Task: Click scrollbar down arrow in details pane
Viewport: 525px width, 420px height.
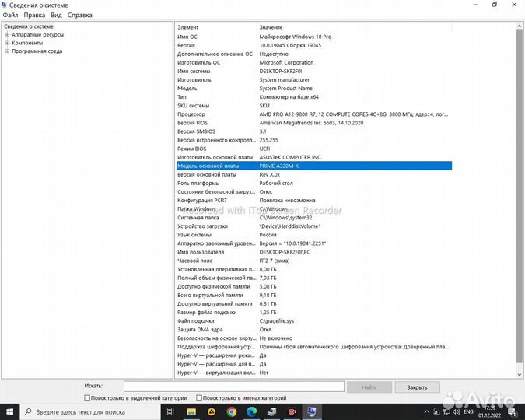Action: tap(520, 375)
